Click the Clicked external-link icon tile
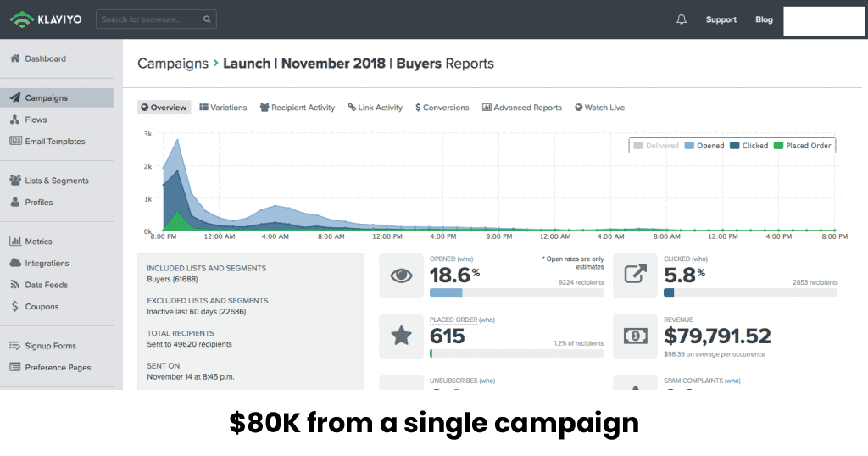The image size is (868, 456). 635,275
